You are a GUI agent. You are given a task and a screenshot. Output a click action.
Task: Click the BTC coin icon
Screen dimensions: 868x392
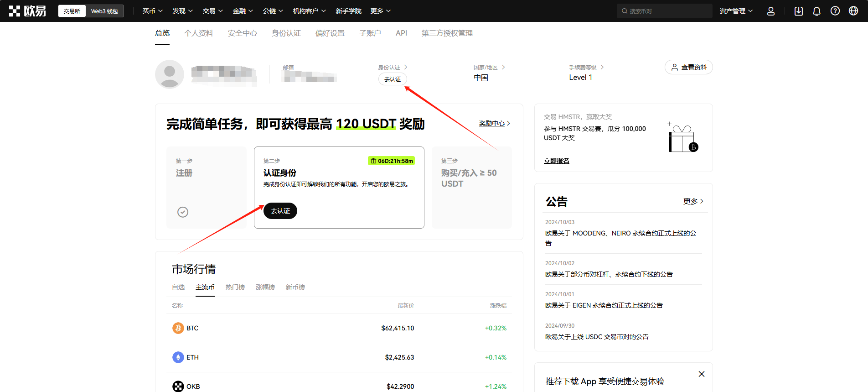(x=178, y=328)
